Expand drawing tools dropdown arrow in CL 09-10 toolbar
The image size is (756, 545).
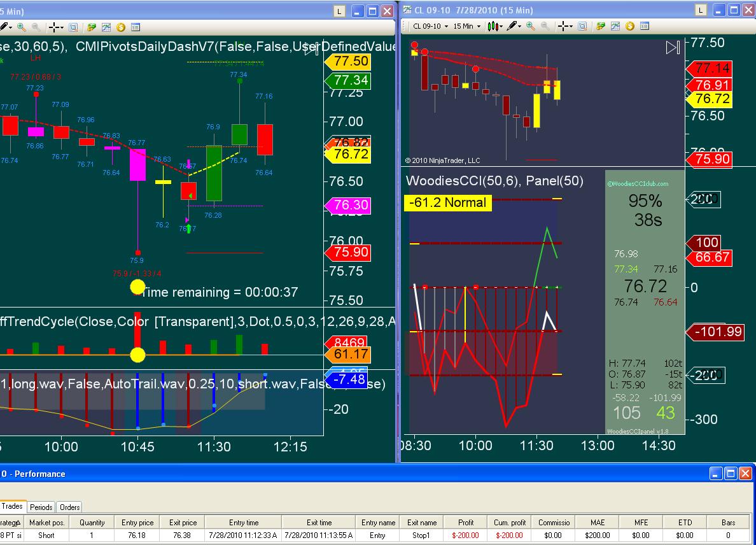520,27
